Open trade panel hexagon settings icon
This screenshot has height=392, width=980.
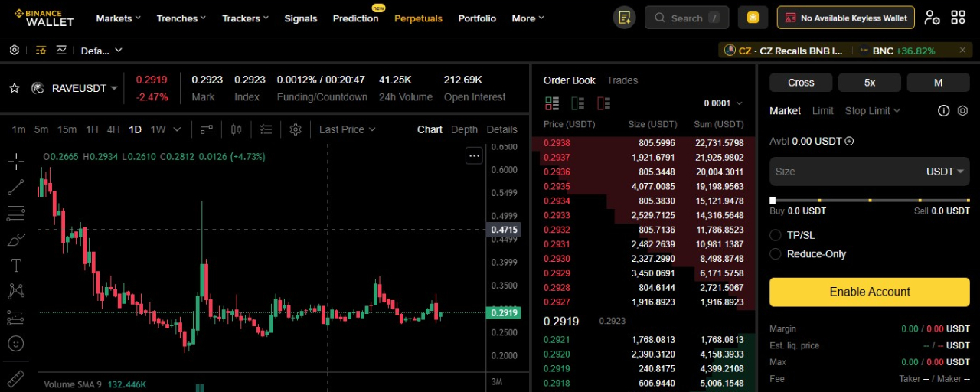point(962,111)
